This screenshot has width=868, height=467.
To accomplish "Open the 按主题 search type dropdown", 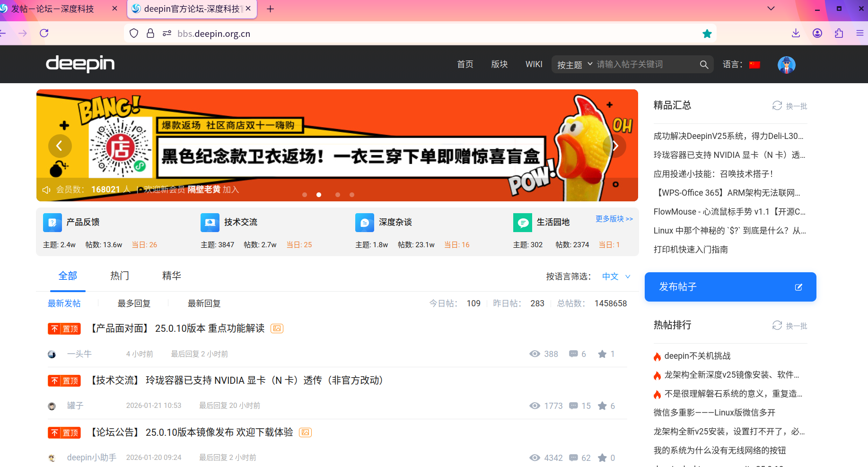I will click(573, 64).
